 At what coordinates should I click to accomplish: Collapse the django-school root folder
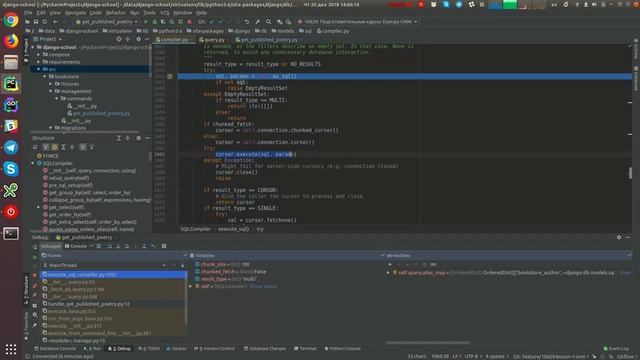(33, 47)
